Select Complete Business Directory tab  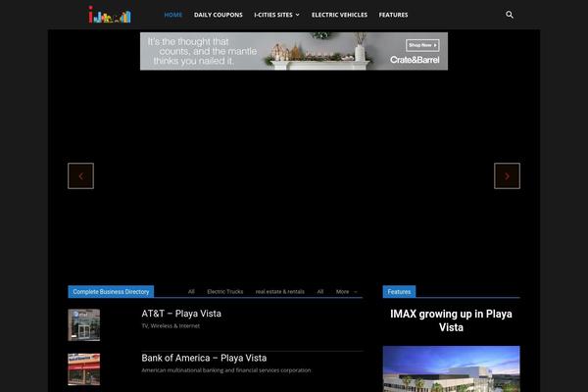111,291
